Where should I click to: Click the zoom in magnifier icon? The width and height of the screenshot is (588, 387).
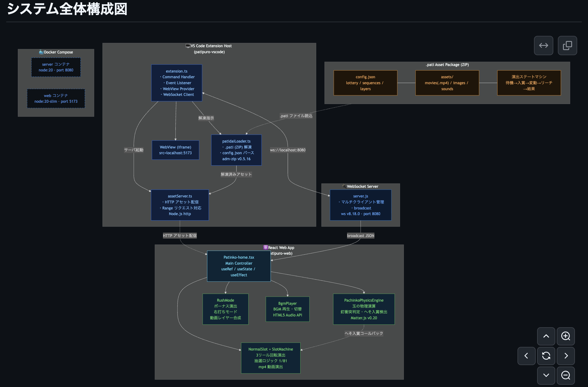(566, 336)
